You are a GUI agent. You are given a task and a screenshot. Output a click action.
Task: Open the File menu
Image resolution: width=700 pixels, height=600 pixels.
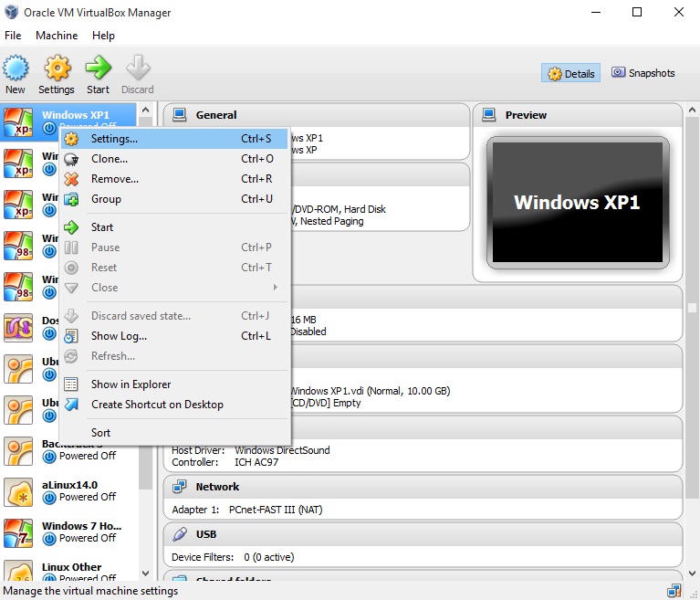(13, 36)
